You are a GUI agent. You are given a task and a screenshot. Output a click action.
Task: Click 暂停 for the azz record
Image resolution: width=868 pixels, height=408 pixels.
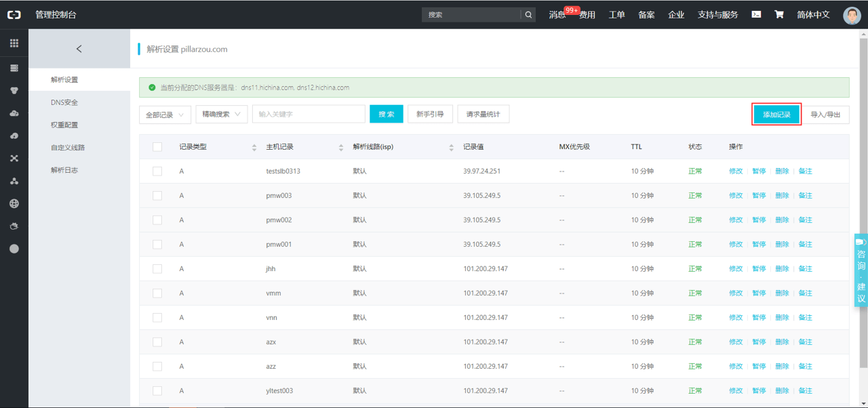tap(759, 367)
